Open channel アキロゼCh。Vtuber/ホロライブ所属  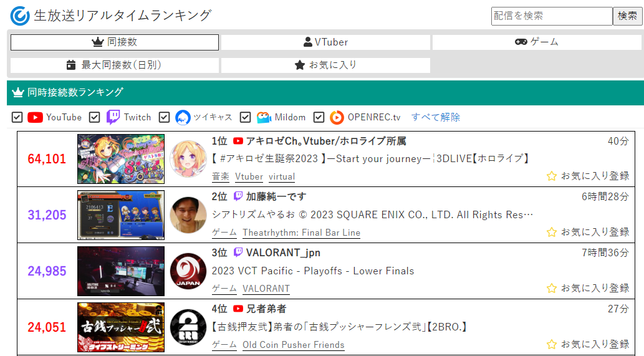(326, 142)
